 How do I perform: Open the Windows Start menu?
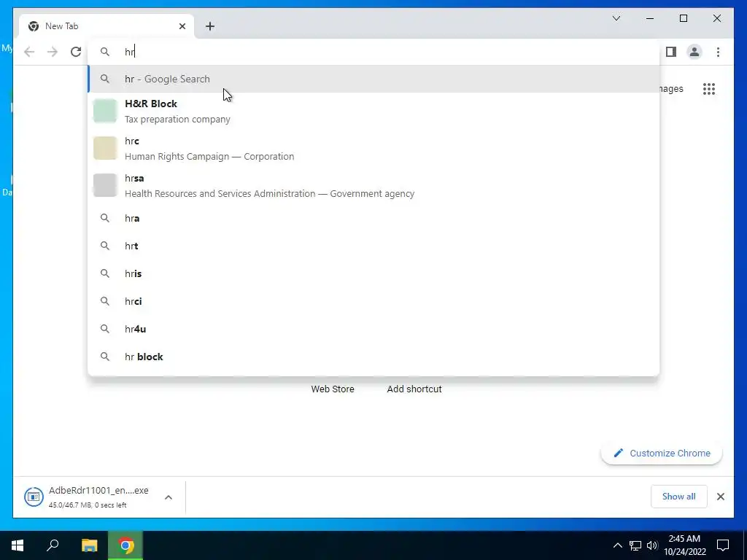coord(18,545)
